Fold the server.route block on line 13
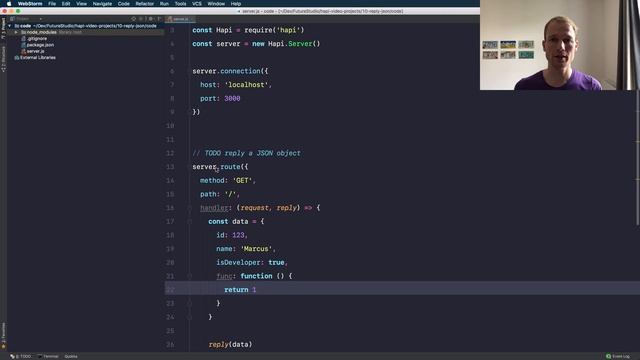This screenshot has height=360, width=640. [x=190, y=167]
